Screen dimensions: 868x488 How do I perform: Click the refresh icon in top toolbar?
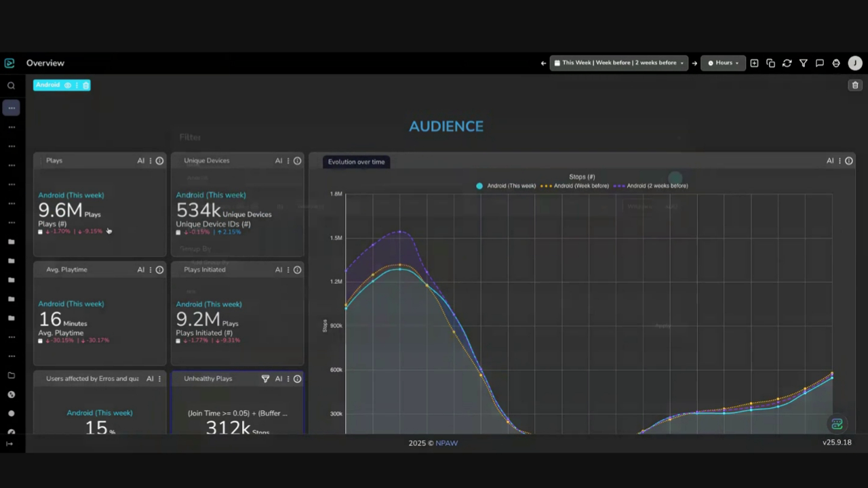point(787,63)
